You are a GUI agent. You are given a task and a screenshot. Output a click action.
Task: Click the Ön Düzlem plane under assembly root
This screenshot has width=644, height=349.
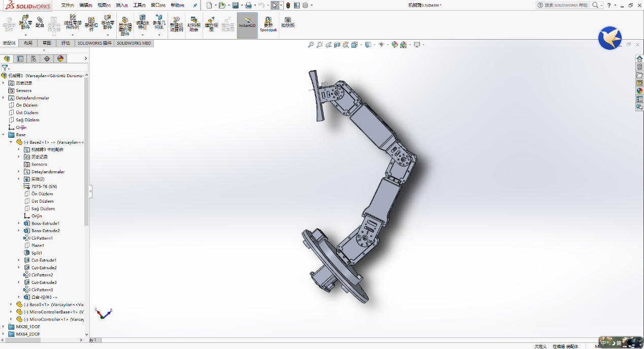[x=26, y=105]
